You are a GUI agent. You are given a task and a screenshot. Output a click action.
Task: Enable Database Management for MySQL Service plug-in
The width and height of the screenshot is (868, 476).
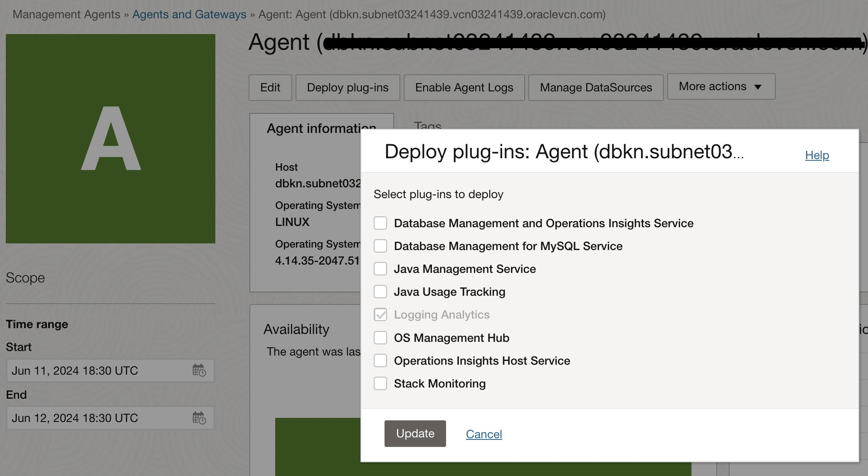pyautogui.click(x=380, y=246)
